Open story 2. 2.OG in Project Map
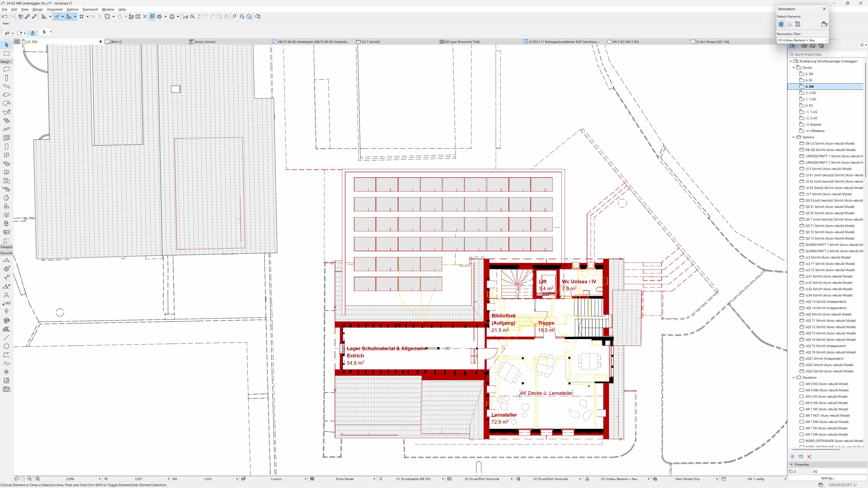868x488 pixels. point(810,93)
